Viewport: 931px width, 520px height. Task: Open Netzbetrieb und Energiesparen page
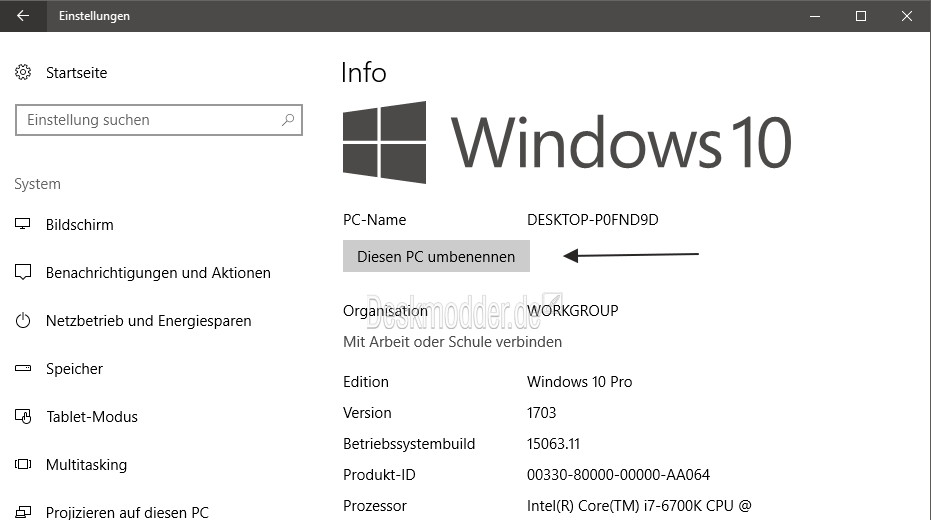click(148, 321)
